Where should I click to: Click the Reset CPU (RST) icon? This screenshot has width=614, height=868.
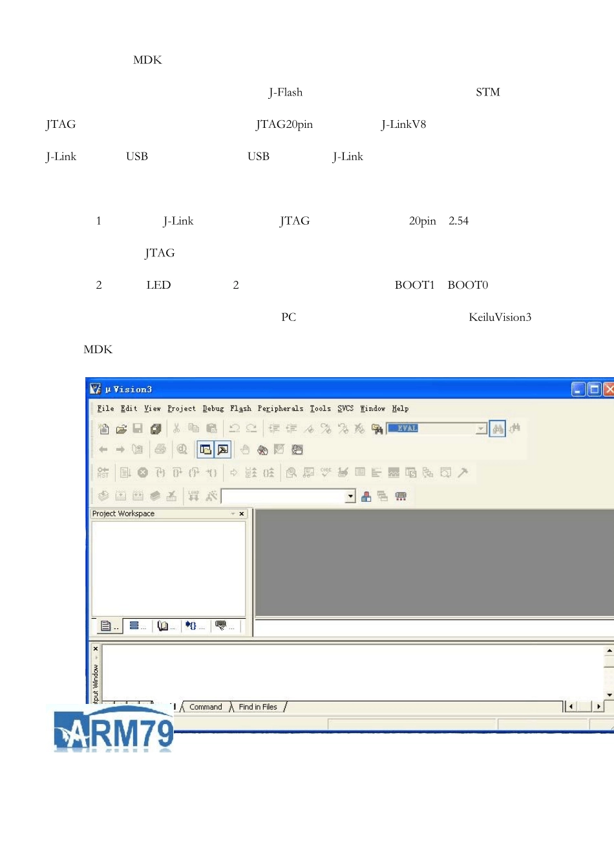(103, 473)
